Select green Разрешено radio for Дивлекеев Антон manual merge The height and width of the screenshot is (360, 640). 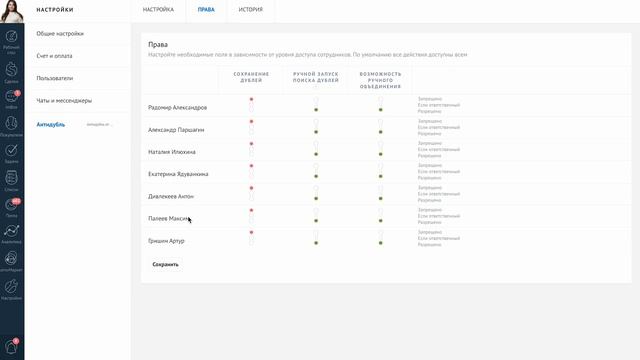pos(380,199)
